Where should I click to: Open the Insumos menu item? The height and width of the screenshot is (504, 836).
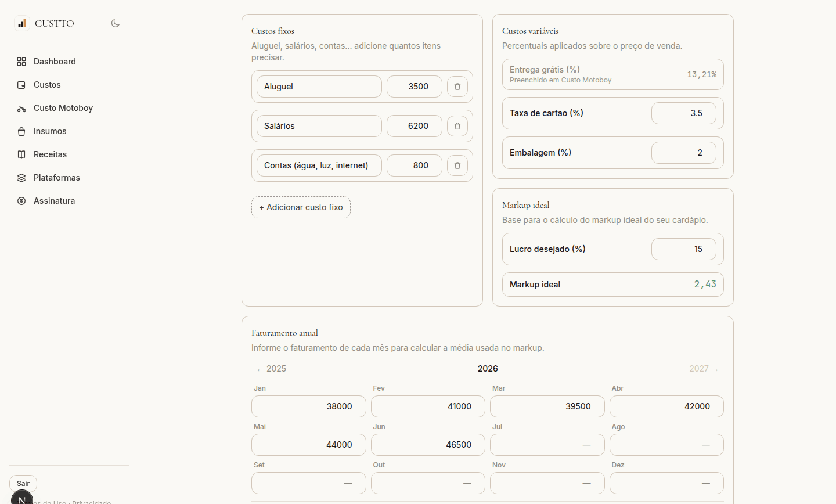click(x=69, y=131)
